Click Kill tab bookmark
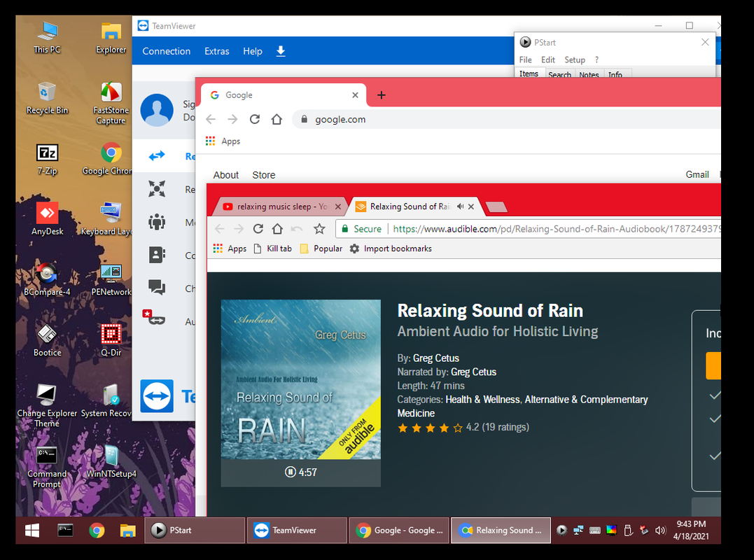This screenshot has height=560, width=754. (x=272, y=248)
